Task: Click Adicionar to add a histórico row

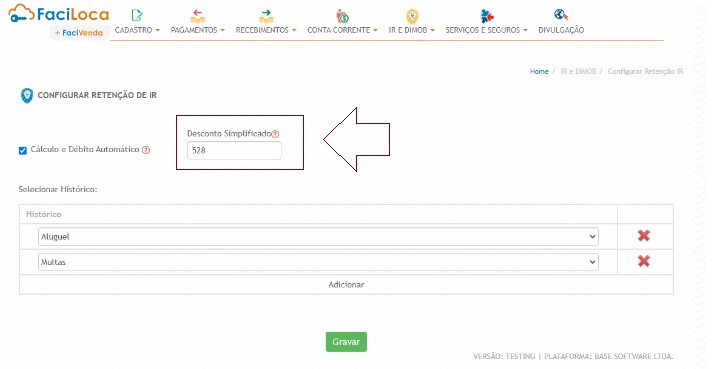Action: 346,285
